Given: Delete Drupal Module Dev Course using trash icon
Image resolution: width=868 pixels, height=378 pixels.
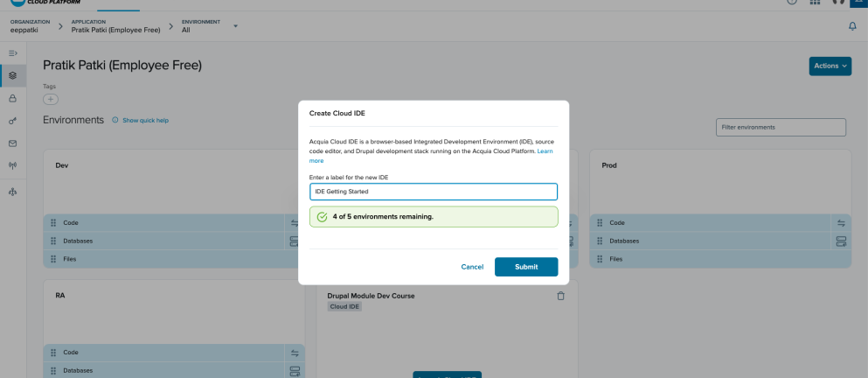Looking at the screenshot, I should (x=561, y=297).
